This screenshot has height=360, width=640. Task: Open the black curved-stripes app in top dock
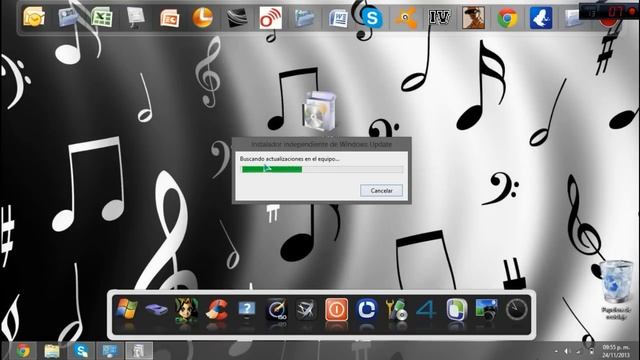point(237,18)
